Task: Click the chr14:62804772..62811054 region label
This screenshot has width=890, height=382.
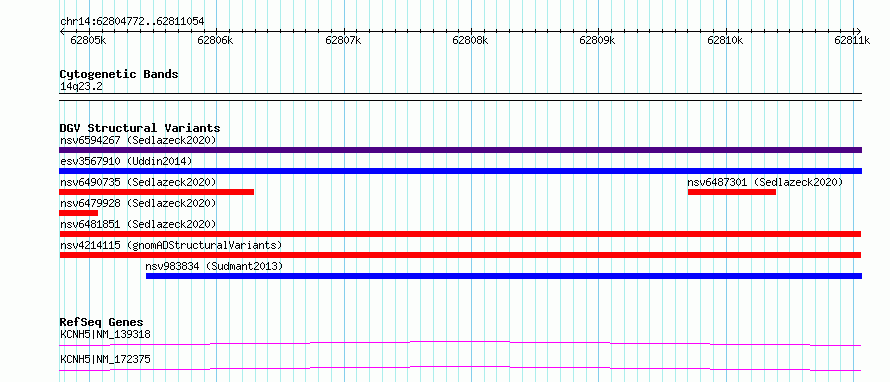Action: point(132,22)
